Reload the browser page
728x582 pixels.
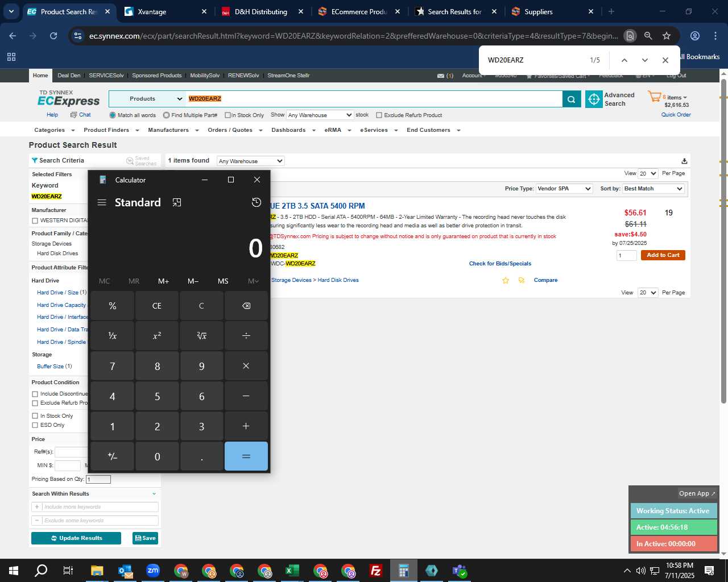click(53, 36)
